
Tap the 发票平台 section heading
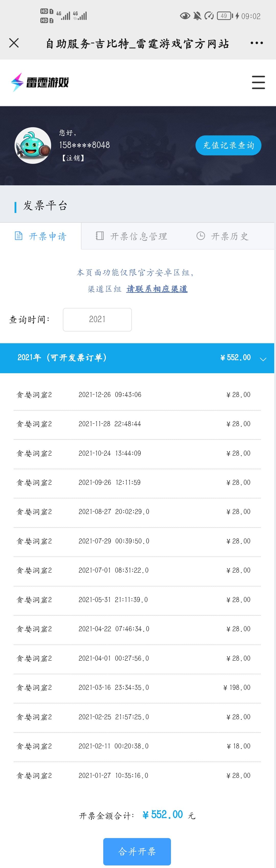pyautogui.click(x=45, y=206)
